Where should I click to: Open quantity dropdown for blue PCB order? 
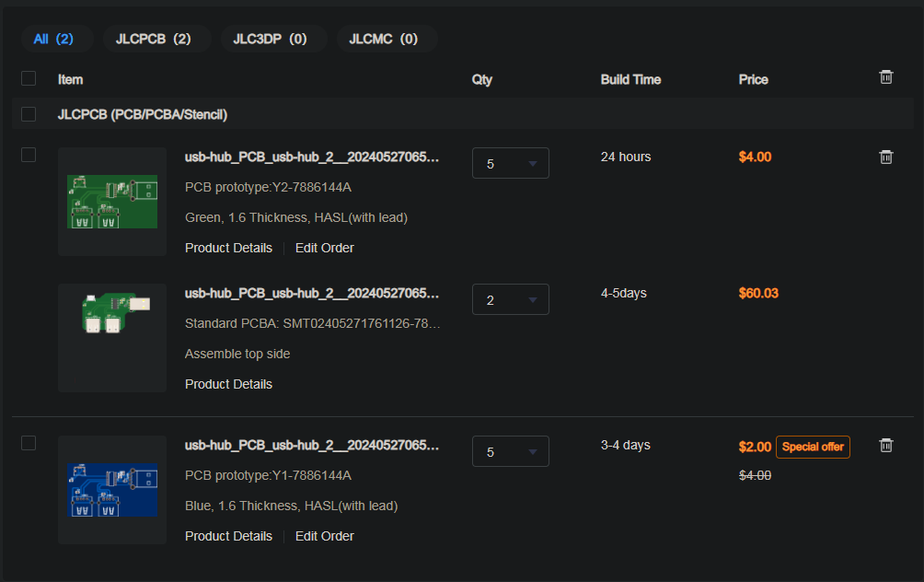pos(511,451)
